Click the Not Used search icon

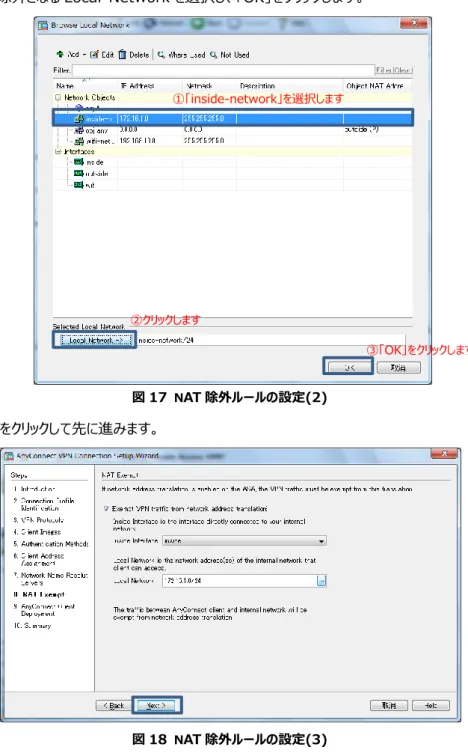click(213, 55)
